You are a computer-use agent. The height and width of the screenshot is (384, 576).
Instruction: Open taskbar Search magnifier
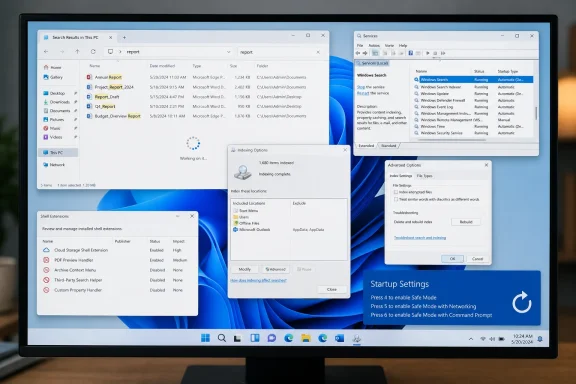(222, 338)
